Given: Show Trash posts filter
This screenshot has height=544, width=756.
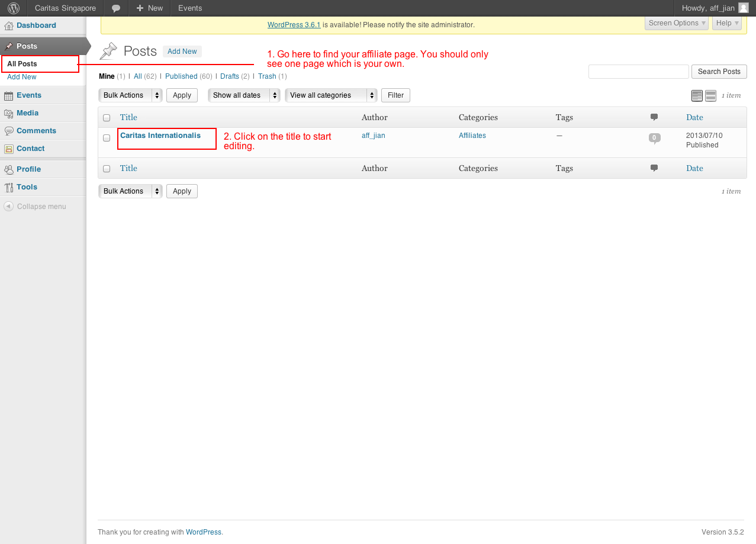Looking at the screenshot, I should [x=267, y=76].
